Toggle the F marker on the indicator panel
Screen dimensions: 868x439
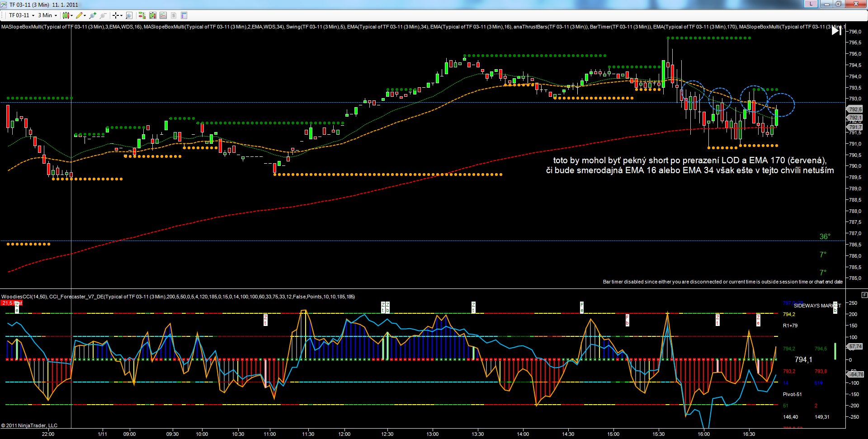(x=864, y=295)
